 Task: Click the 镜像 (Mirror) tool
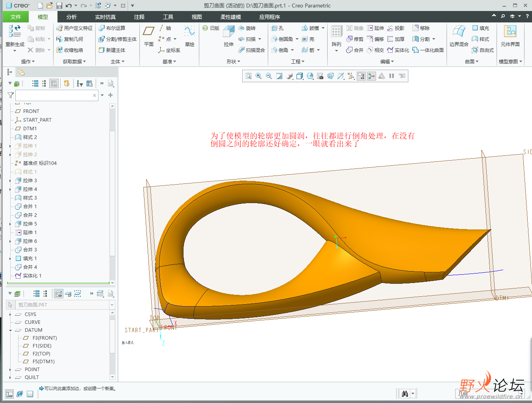pos(355,28)
